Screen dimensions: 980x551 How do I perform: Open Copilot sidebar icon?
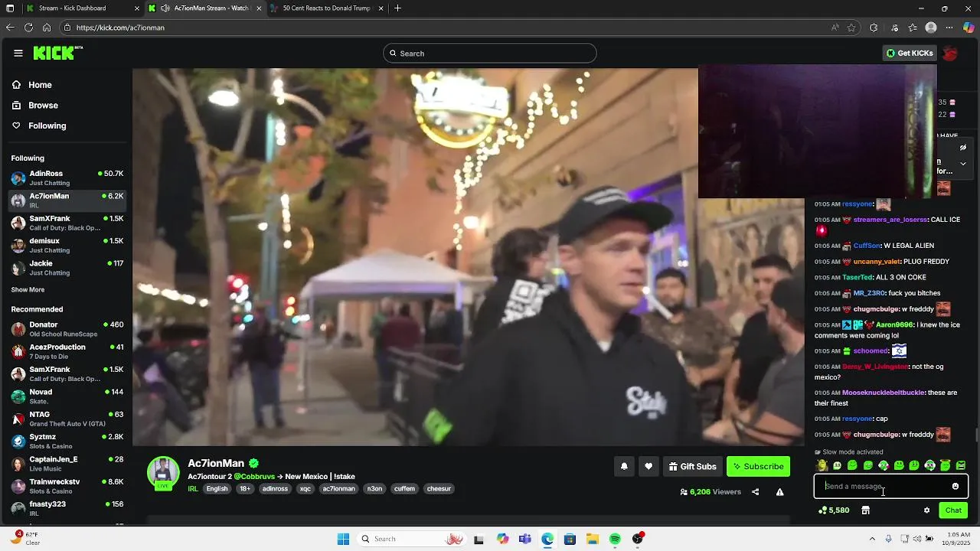pyautogui.click(x=969, y=28)
